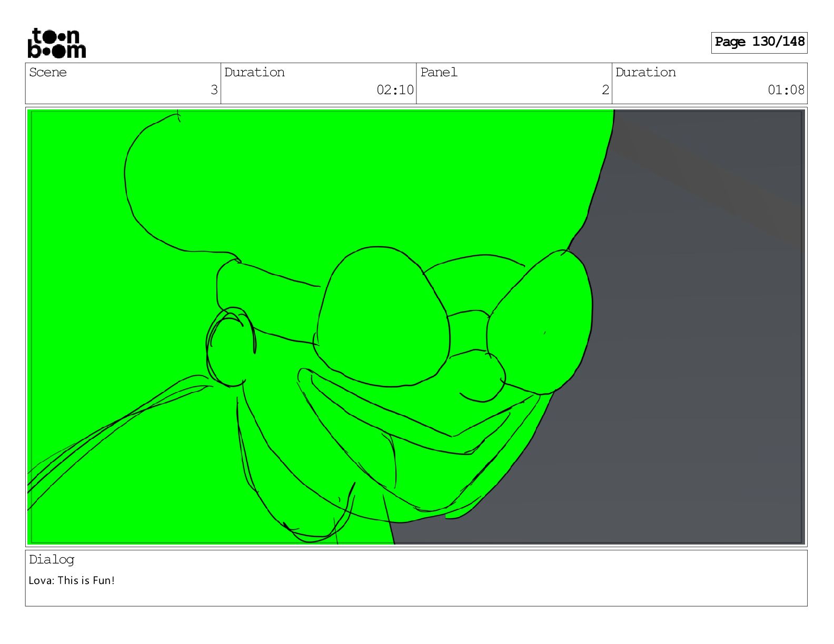Click the dialog line "Lova: This is Fun!"
The height and width of the screenshot is (644, 834).
[72, 580]
